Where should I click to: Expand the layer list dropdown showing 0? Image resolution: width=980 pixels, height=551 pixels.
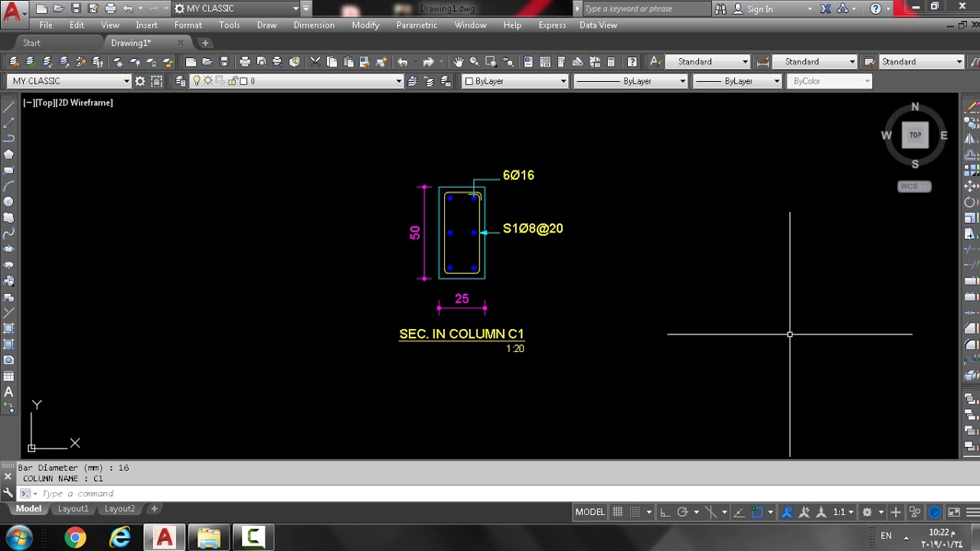399,81
